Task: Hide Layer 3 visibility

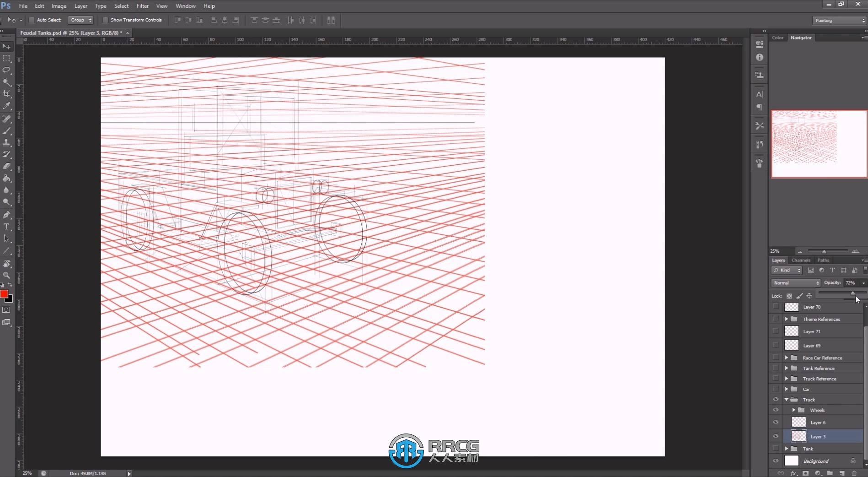Action: (x=776, y=436)
